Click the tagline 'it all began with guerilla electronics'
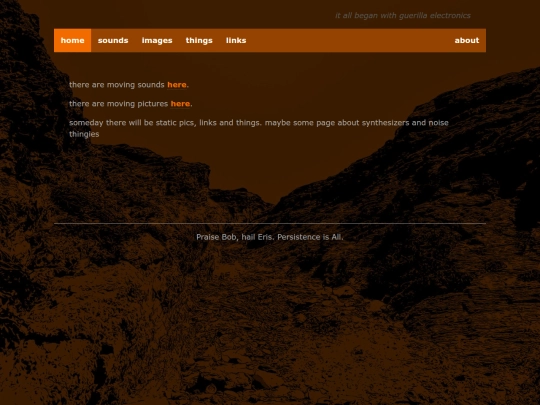The width and height of the screenshot is (540, 405). 403,15
